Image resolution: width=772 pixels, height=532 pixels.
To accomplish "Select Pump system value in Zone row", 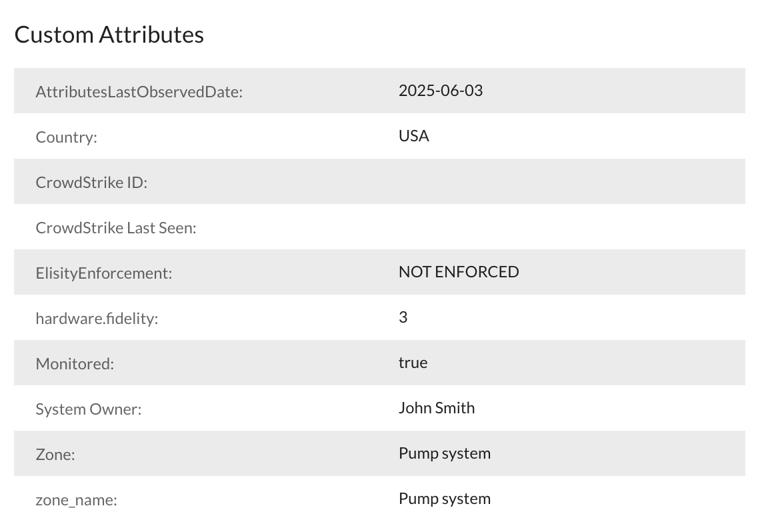I will pos(444,453).
